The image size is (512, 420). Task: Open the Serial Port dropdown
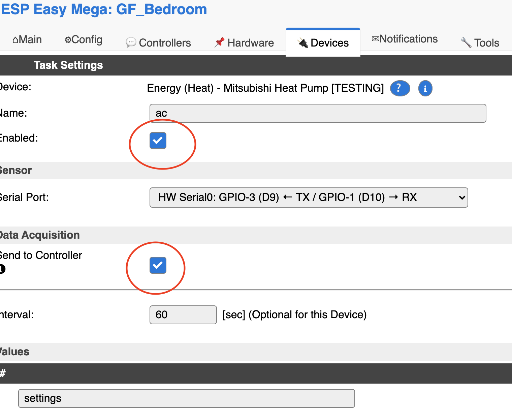(x=309, y=198)
